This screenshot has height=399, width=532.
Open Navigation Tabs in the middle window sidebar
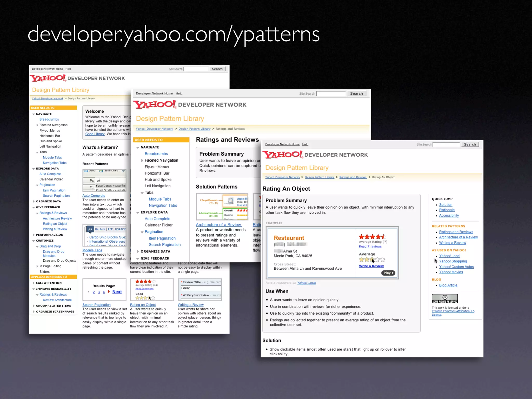(163, 205)
